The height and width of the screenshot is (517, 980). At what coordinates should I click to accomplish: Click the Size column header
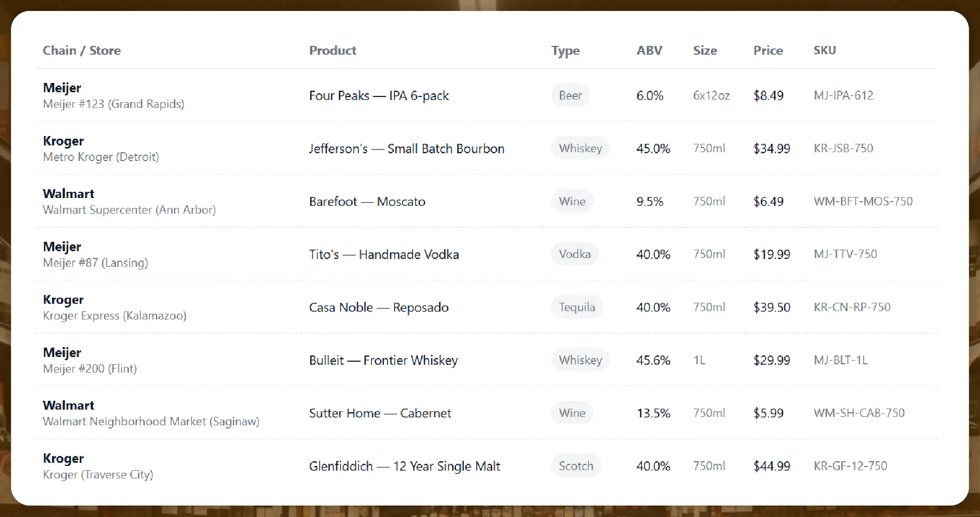(705, 51)
